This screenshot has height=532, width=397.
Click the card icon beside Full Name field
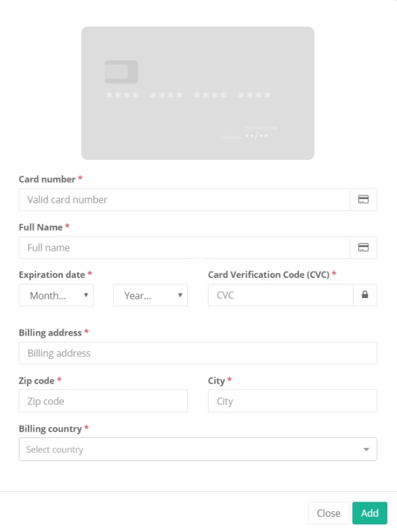[x=363, y=248]
